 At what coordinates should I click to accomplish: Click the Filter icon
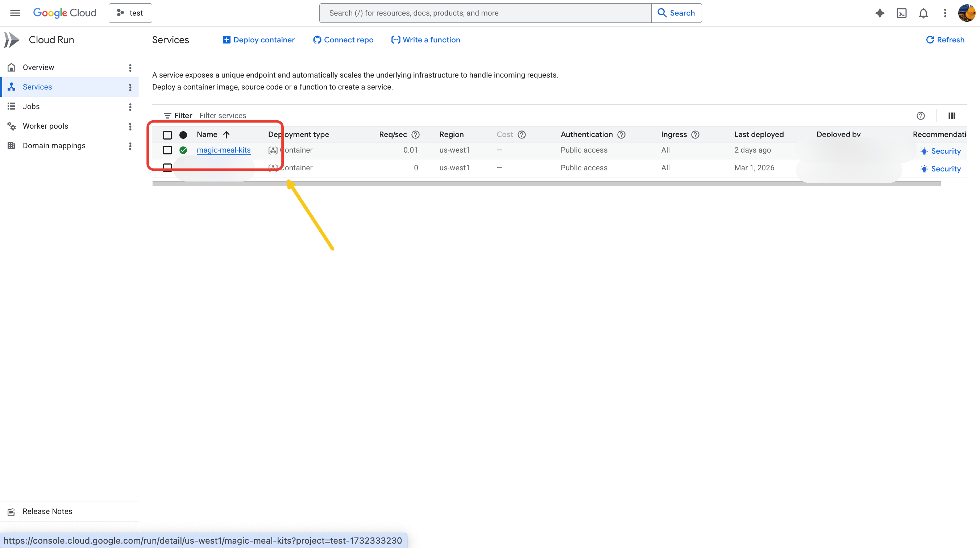click(167, 116)
